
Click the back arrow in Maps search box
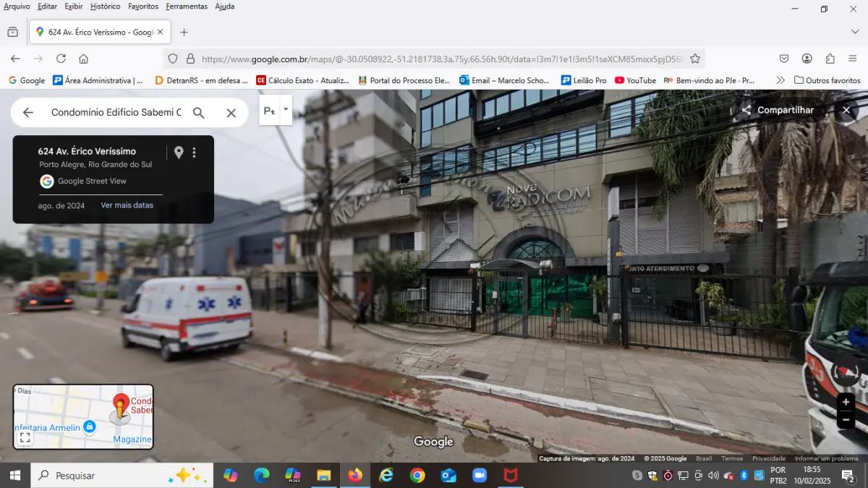[27, 113]
